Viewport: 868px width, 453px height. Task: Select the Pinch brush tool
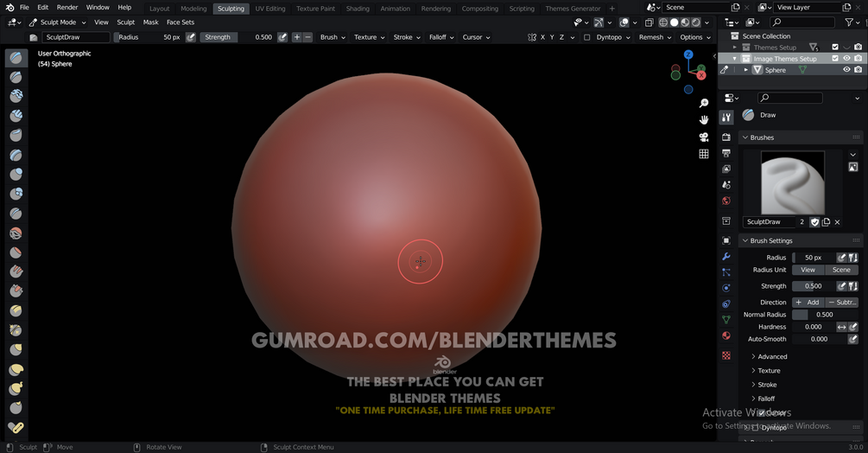[16, 330]
